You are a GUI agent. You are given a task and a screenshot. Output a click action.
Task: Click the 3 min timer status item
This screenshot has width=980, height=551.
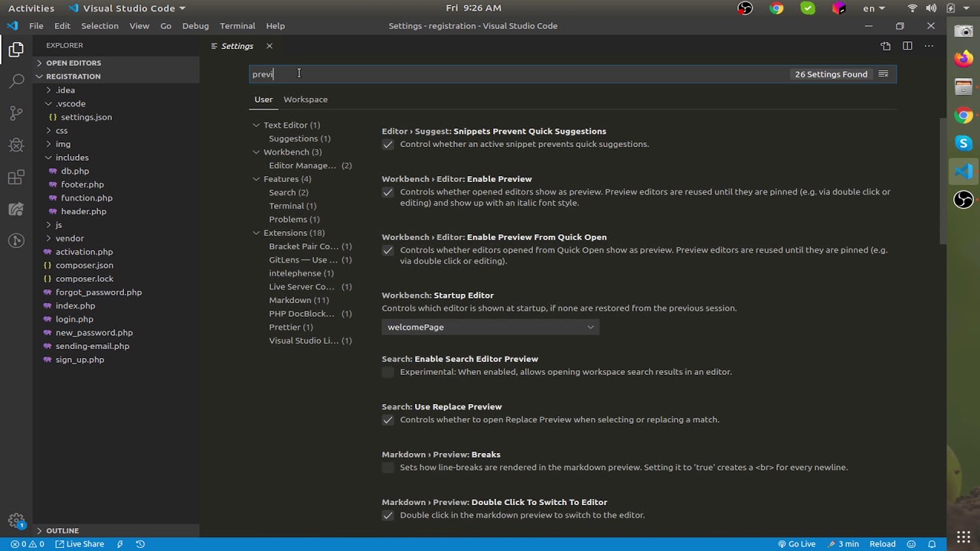pos(843,544)
